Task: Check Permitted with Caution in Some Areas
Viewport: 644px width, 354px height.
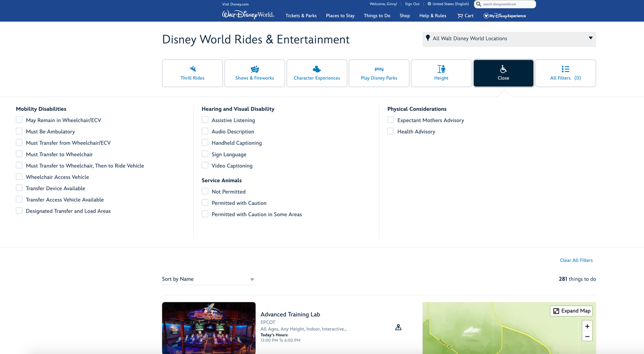Action: click(x=205, y=214)
